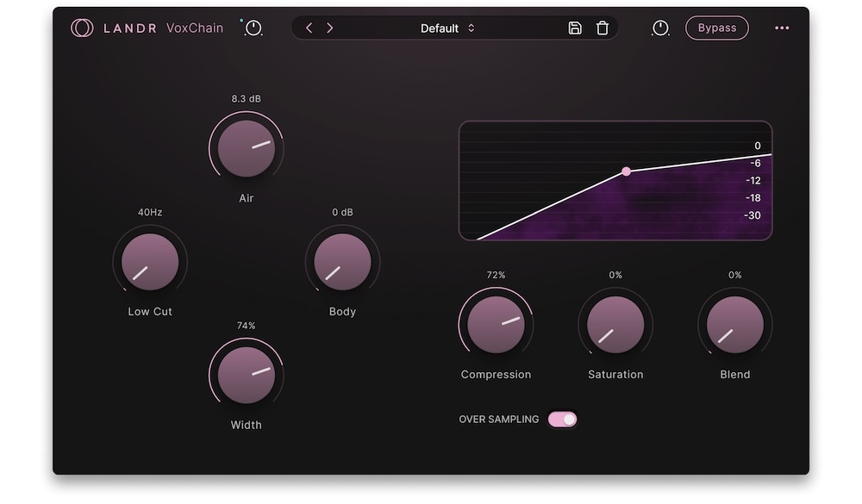Click the Width knob
The width and height of the screenshot is (862, 504).
[x=247, y=375]
